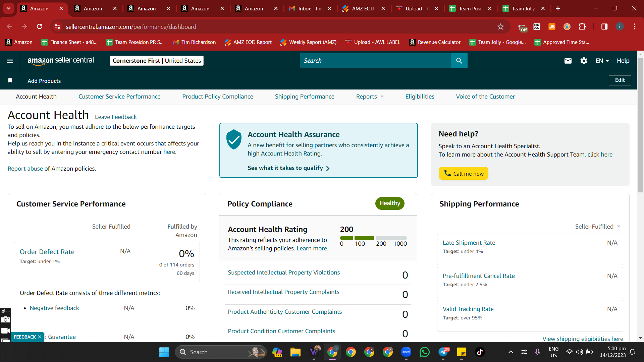This screenshot has height=362, width=644.
Task: Switch to the Team Jolly browser tab
Action: [x=523, y=8]
